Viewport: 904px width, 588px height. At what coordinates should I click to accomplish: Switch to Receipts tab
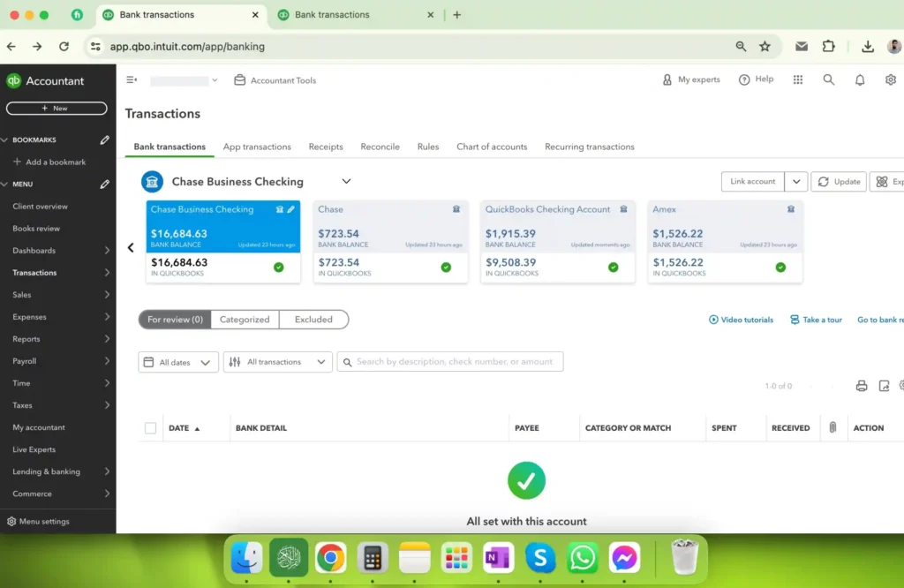click(x=325, y=147)
